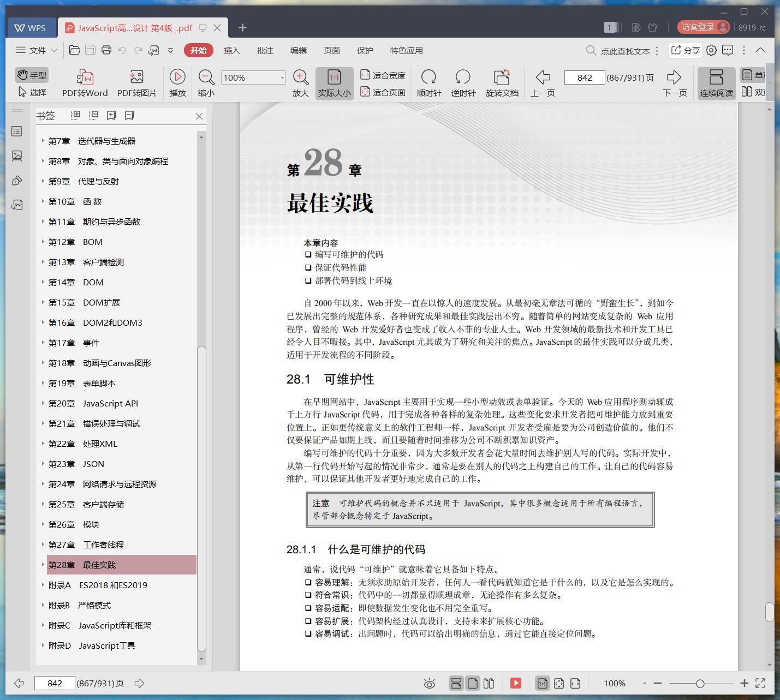Enter fullscreen via expand icon

pos(760,683)
